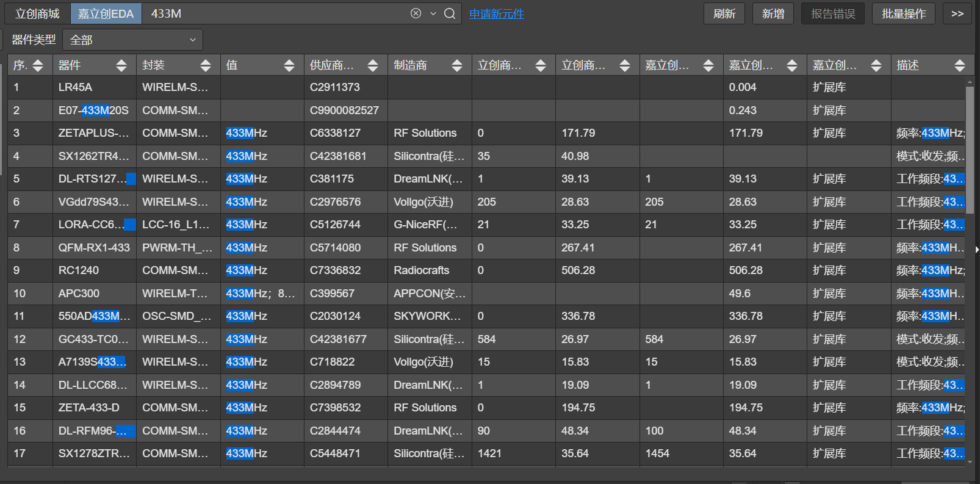This screenshot has height=484, width=980.
Task: Click package LCC-16_L1 cell
Action: pyautogui.click(x=178, y=225)
